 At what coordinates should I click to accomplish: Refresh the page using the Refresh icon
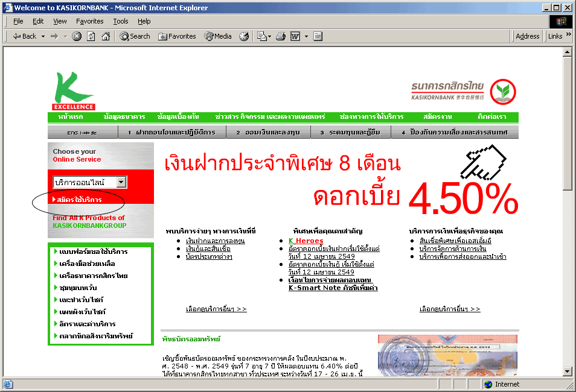(91, 36)
